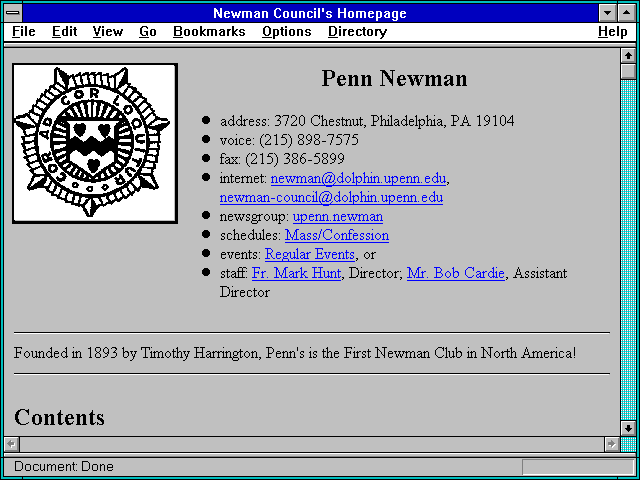Click the vertical scrollbar thumb
This screenshot has width=640, height=480.
[628, 71]
